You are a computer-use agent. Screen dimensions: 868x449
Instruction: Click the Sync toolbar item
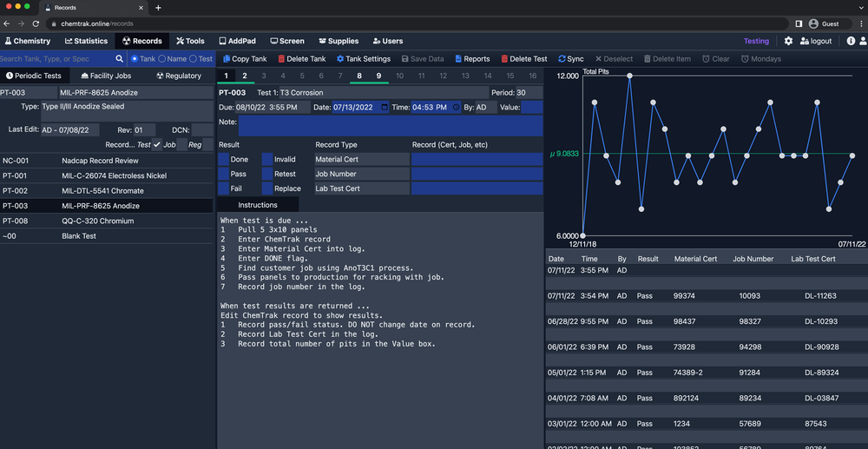click(571, 59)
